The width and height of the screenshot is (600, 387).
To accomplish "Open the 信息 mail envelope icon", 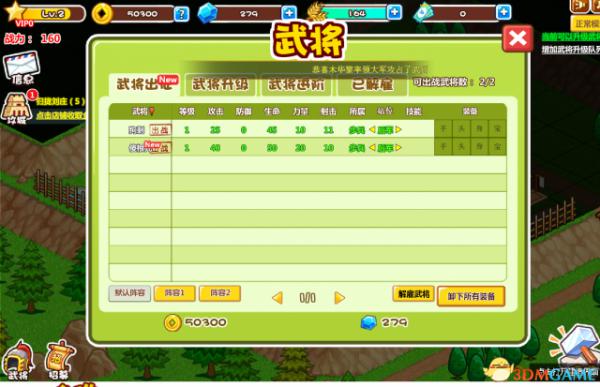I will (x=22, y=68).
